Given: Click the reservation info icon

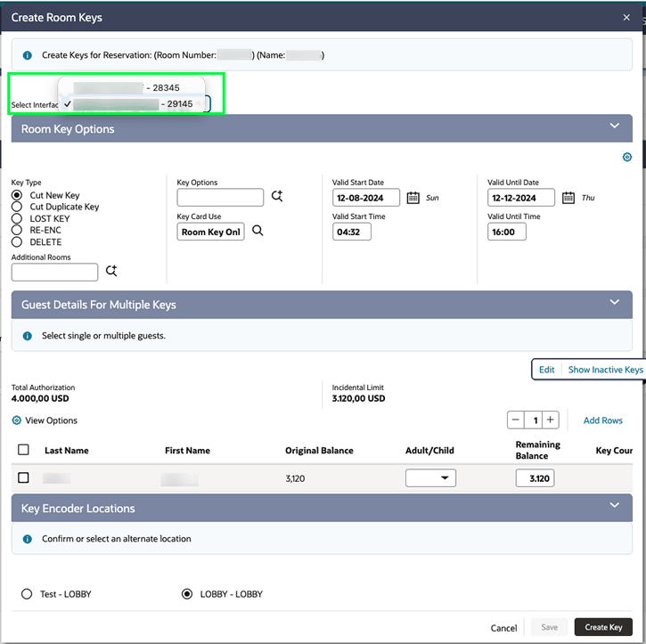Looking at the screenshot, I should pos(28,55).
